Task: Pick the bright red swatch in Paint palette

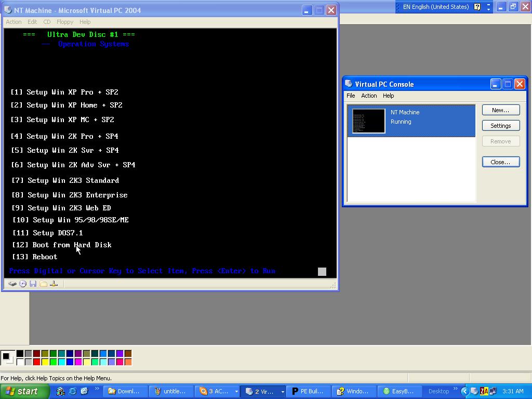Action: (37, 362)
